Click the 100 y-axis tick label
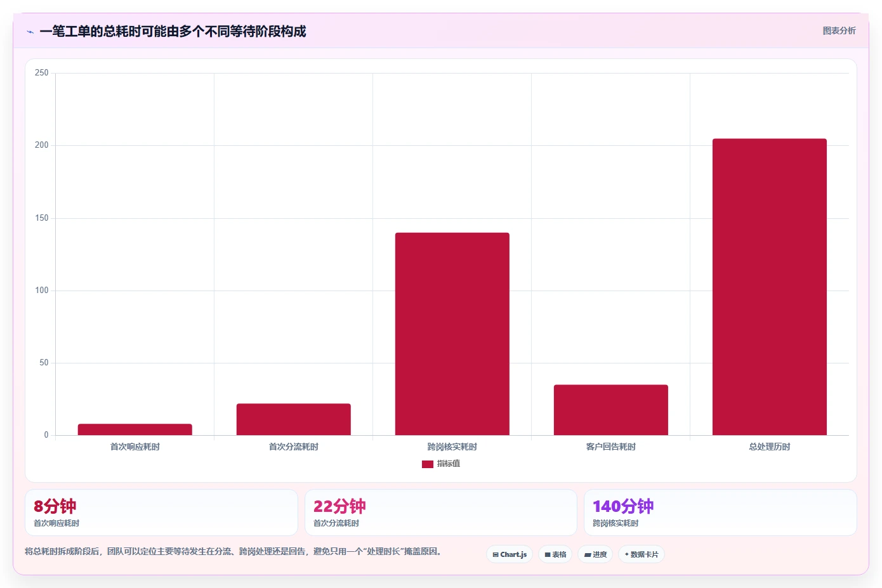The height and width of the screenshot is (588, 882). coord(42,291)
